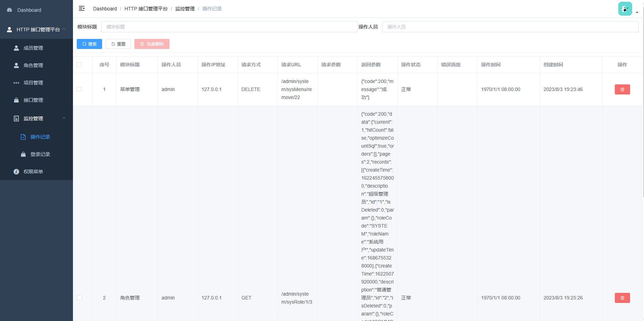This screenshot has width=644, height=321.
Task: Open Dashboard from the breadcrumb
Action: pos(105,9)
